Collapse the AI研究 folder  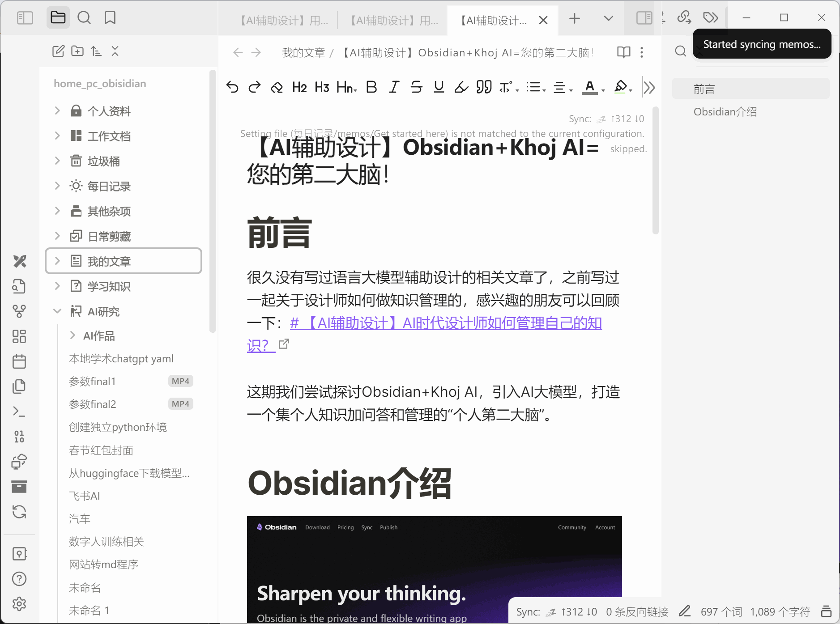[57, 311]
